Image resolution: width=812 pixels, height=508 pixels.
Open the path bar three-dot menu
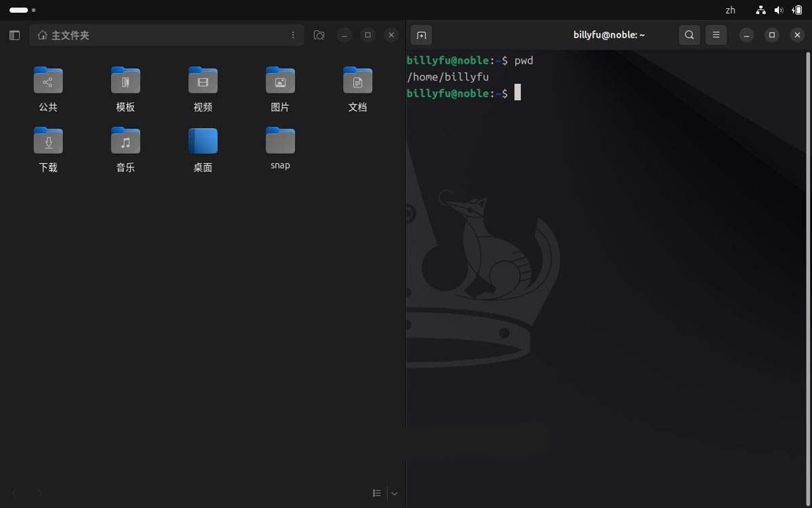point(293,35)
